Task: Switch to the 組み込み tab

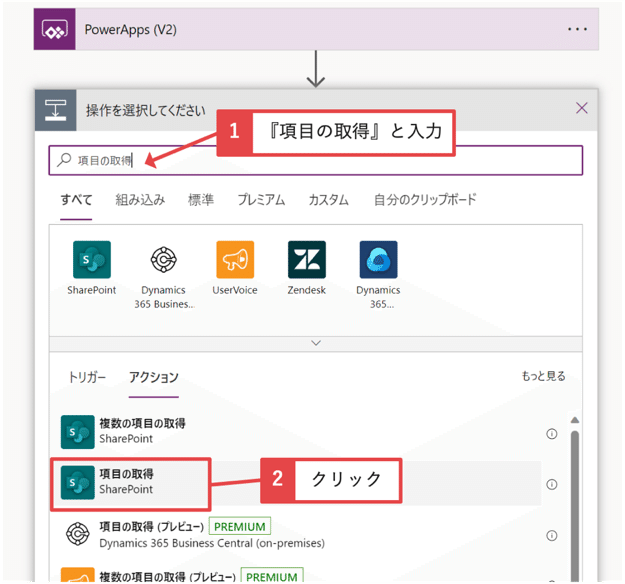Action: click(140, 199)
